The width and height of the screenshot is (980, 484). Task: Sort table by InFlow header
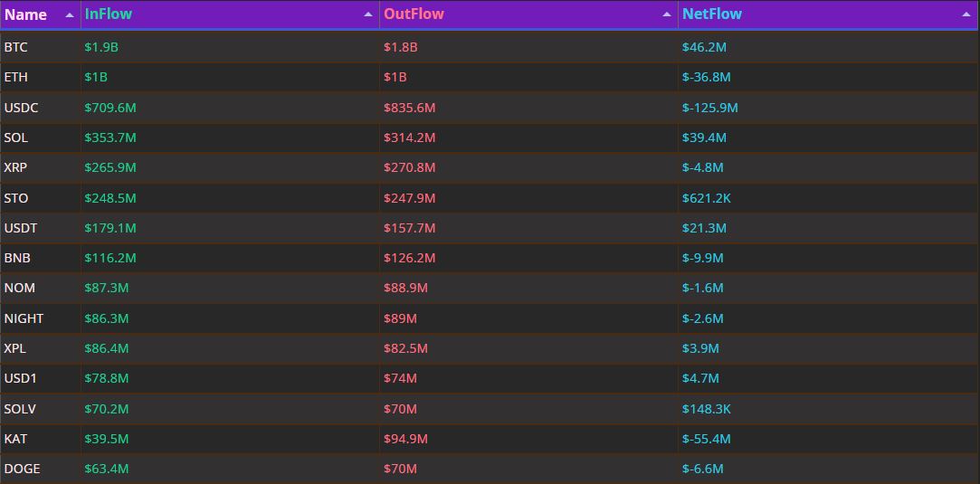pyautogui.click(x=108, y=14)
